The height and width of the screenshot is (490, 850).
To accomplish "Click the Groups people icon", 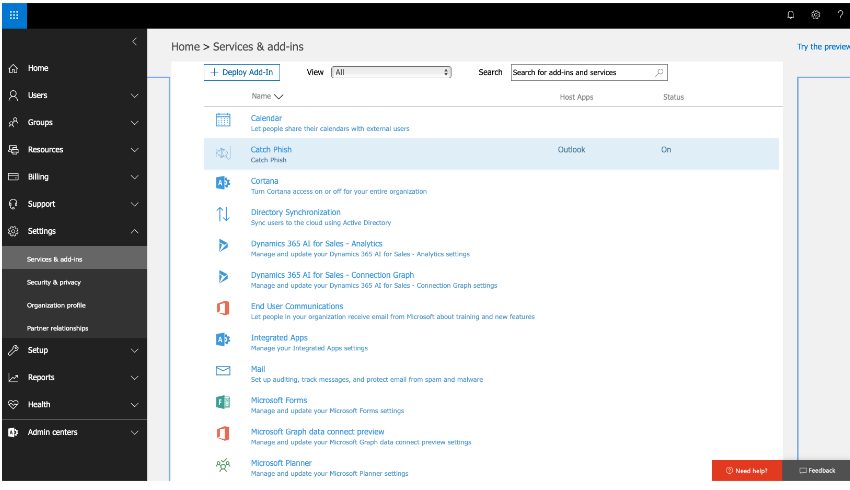I will pos(14,122).
